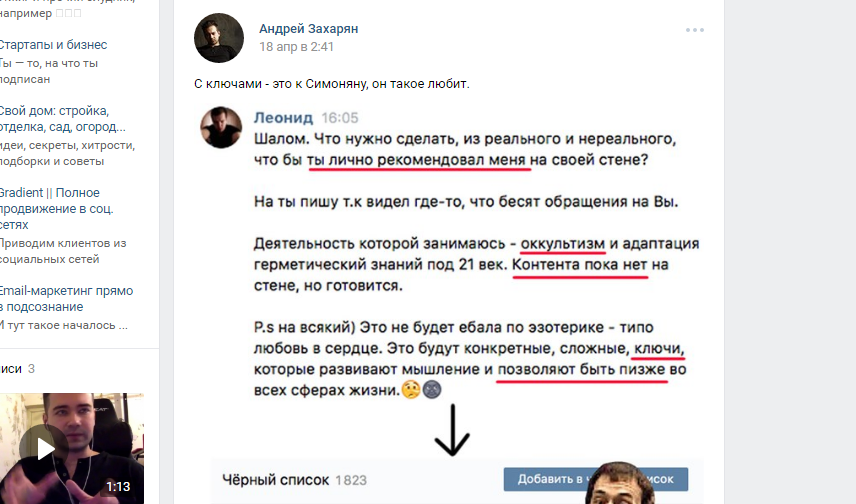Click the face sticker over the button
This screenshot has width=856, height=504.
[x=620, y=483]
